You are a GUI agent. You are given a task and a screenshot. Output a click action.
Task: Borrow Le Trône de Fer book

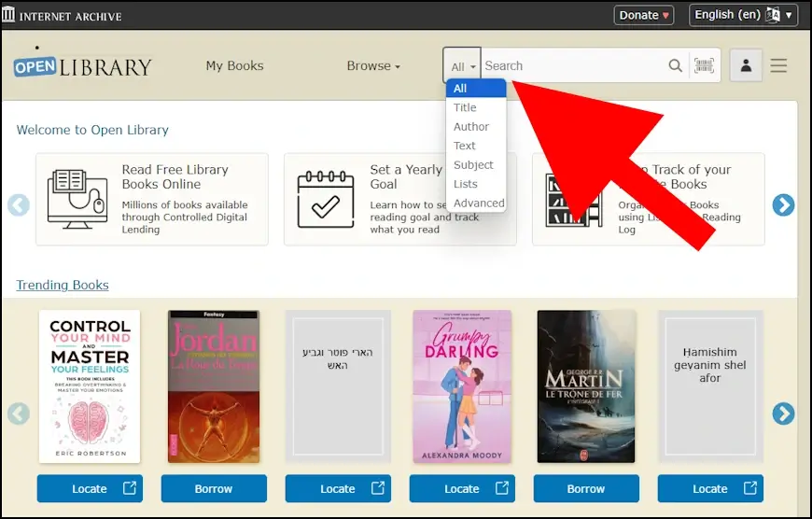coord(586,488)
